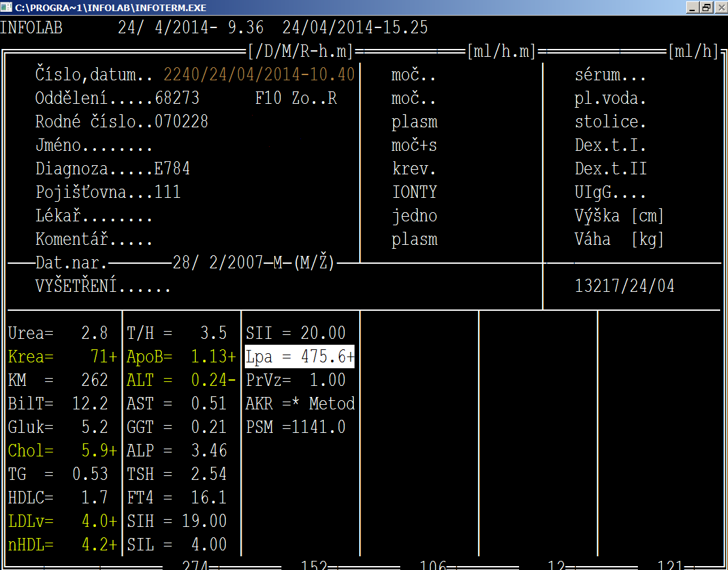The image size is (728, 570).
Task: Click the KM = 262 result
Action: (x=58, y=380)
